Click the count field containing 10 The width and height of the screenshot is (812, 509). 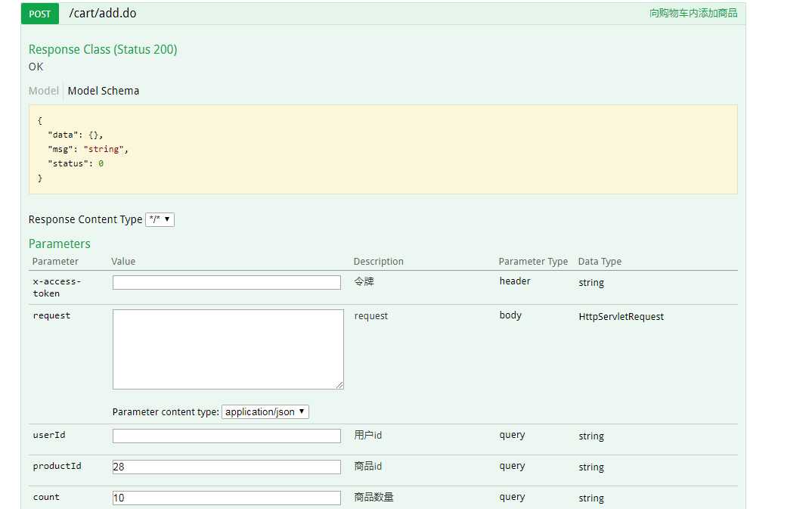tap(227, 498)
